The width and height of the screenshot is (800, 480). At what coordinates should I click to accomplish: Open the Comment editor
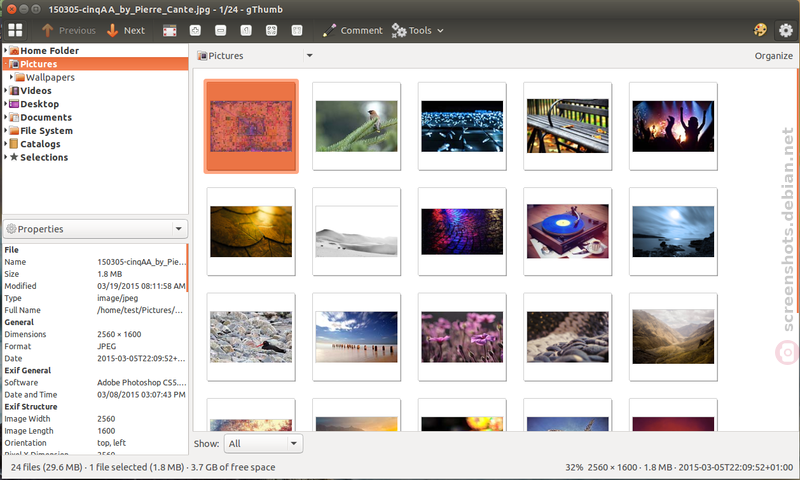[353, 30]
